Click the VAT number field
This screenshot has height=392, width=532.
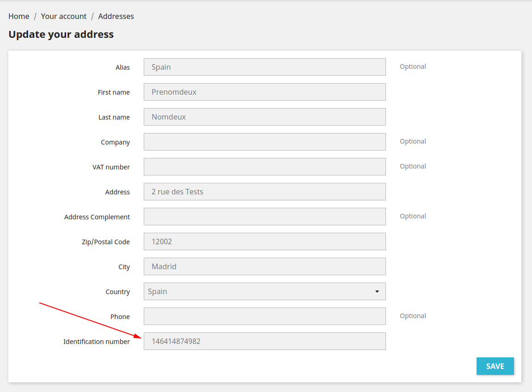[x=264, y=167]
